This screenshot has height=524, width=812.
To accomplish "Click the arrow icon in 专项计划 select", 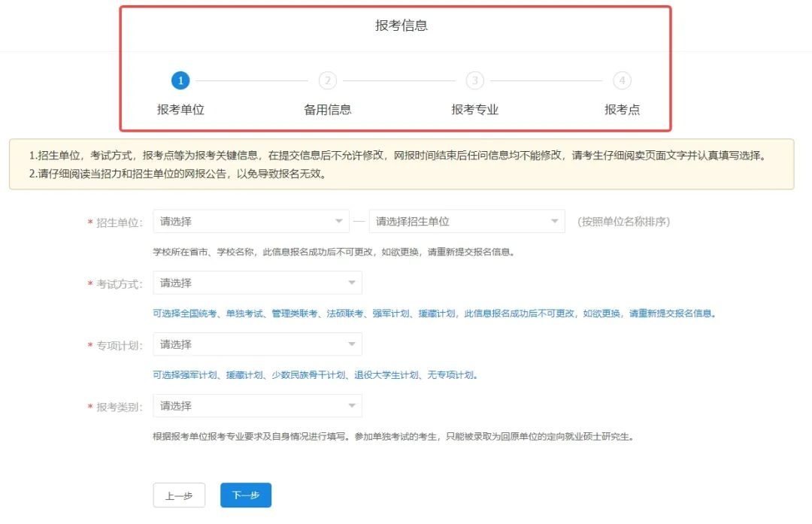I will pos(352,344).
